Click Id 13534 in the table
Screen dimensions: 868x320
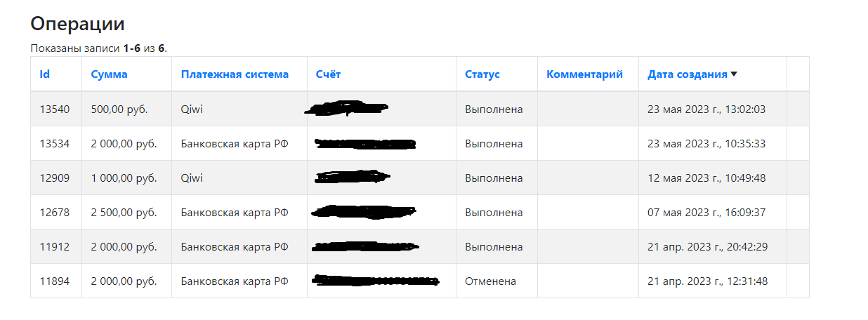click(55, 144)
